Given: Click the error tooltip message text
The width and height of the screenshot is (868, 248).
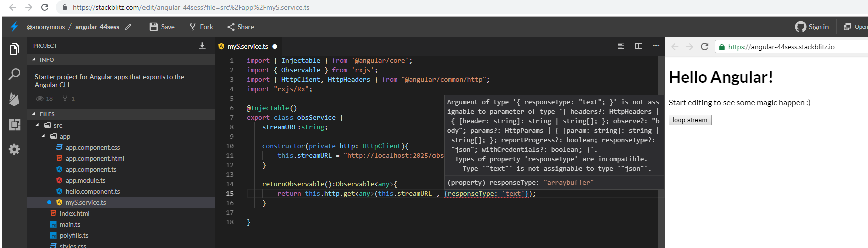Looking at the screenshot, I should (x=553, y=135).
